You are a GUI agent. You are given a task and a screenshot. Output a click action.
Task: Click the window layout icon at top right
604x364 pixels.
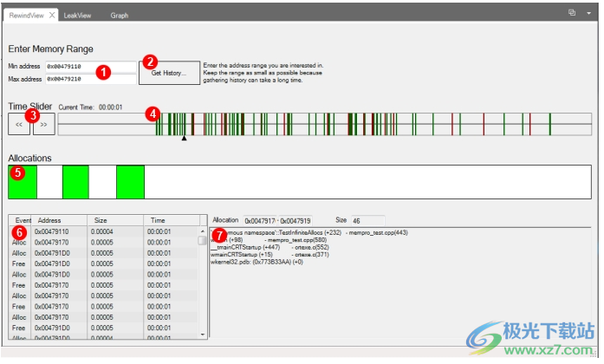point(572,13)
